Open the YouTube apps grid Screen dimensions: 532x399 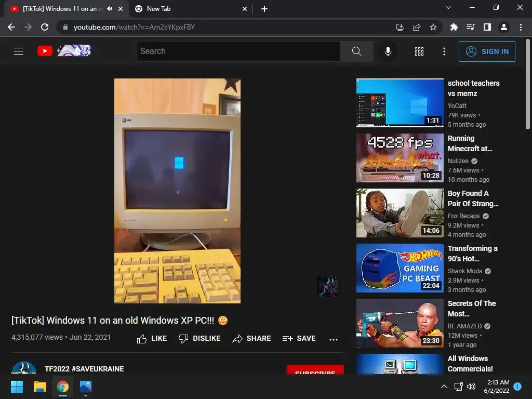[x=419, y=51]
